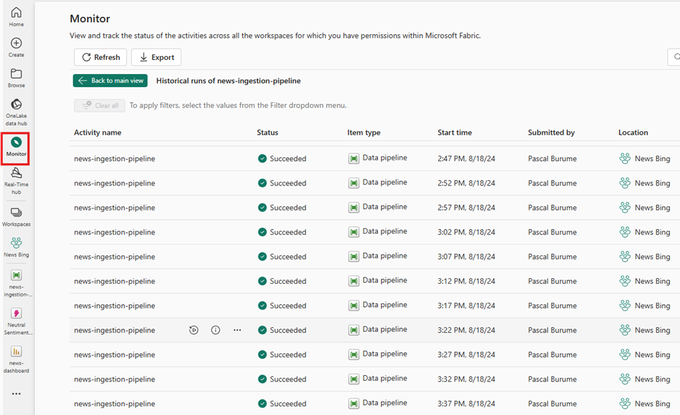The height and width of the screenshot is (415, 680).
Task: Click News Bing workspace icon on 2:57 PM row
Action: point(625,208)
